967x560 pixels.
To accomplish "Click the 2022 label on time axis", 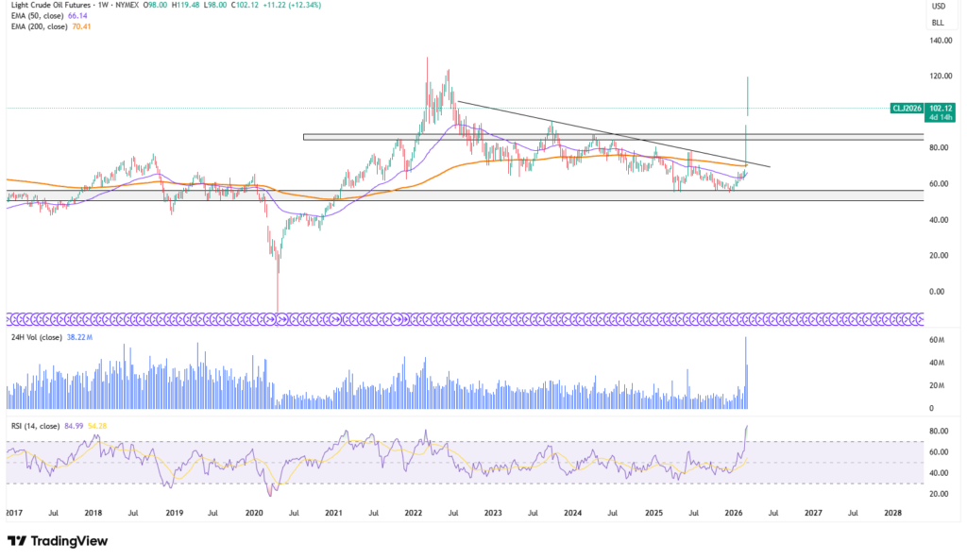I will tap(414, 514).
